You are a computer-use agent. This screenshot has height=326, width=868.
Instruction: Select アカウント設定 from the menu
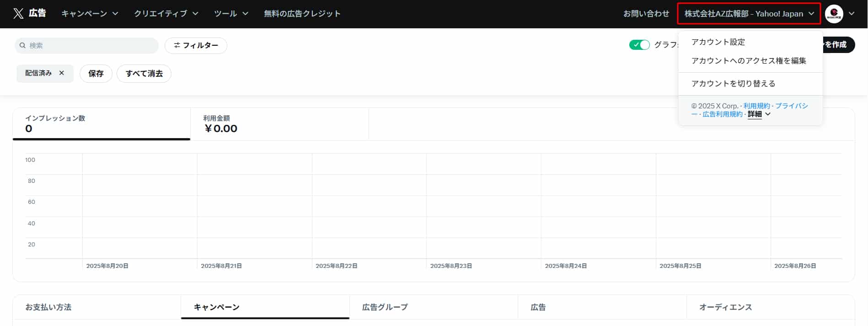click(x=718, y=42)
